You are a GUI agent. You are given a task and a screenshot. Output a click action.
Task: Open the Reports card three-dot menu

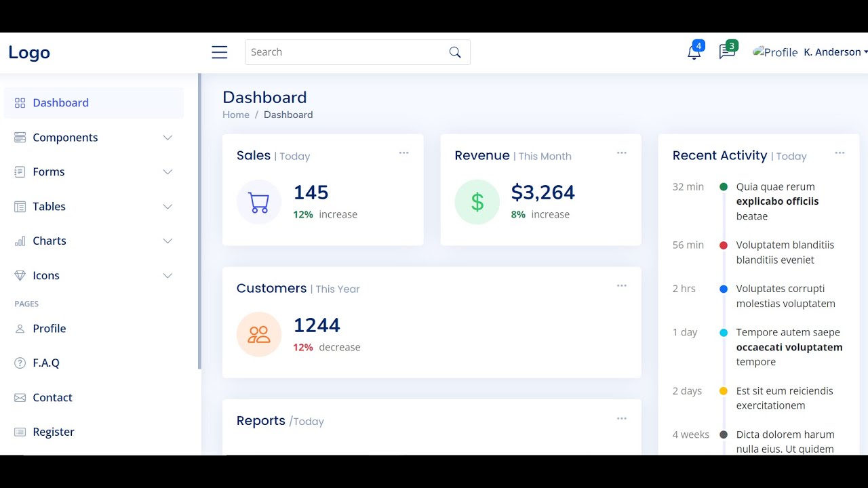pyautogui.click(x=622, y=418)
